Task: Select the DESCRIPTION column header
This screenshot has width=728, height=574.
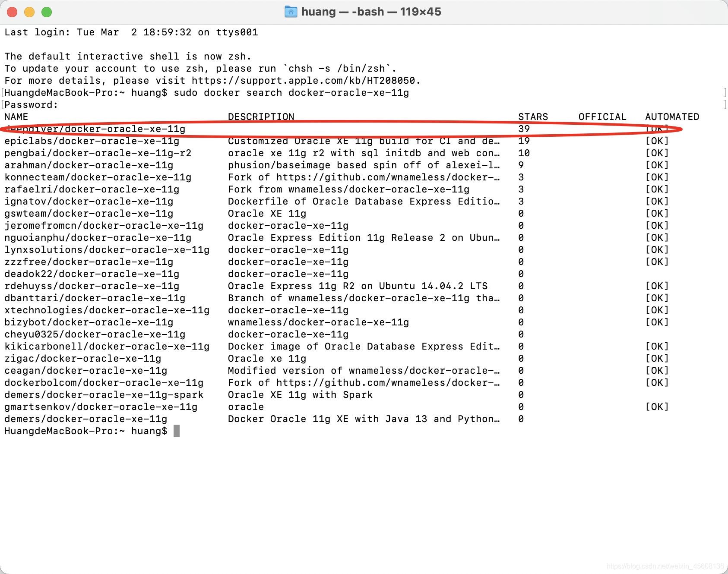Action: pyautogui.click(x=261, y=117)
